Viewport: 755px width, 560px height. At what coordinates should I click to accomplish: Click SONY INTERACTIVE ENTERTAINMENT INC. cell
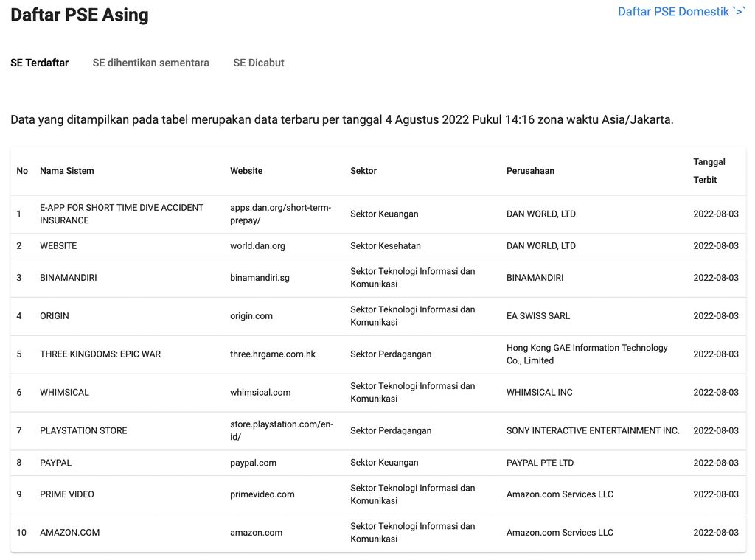coord(593,430)
